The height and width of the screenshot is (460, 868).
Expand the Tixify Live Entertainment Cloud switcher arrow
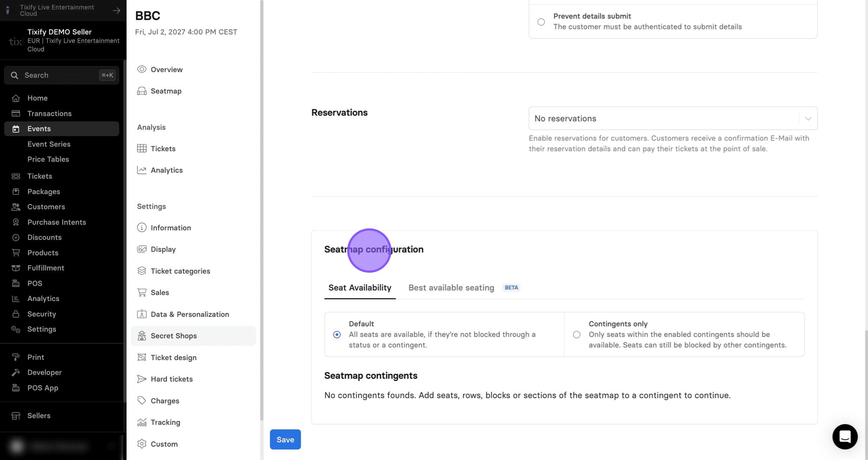point(116,11)
